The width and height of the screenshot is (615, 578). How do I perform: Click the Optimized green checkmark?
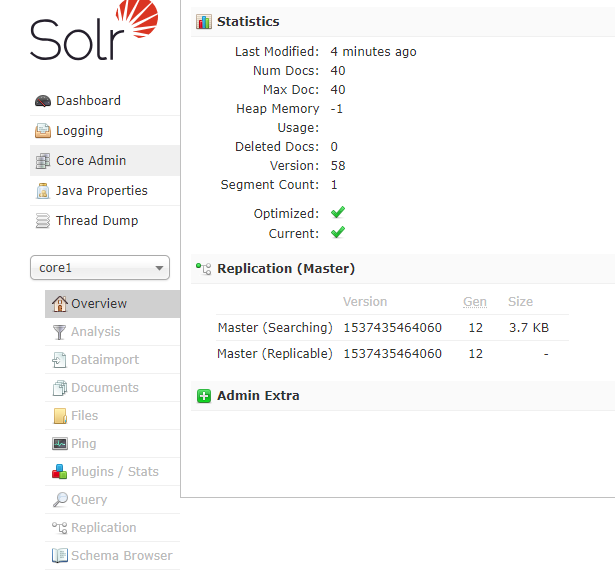coord(338,212)
